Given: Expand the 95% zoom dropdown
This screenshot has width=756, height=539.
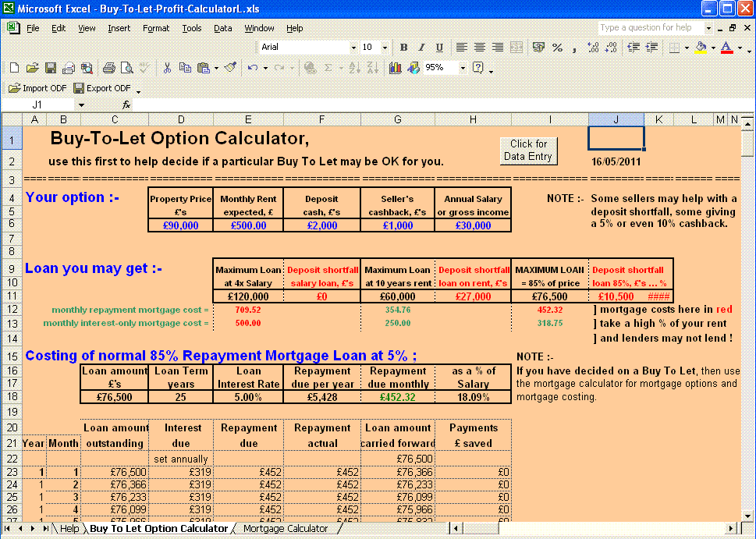Looking at the screenshot, I should pyautogui.click(x=463, y=68).
